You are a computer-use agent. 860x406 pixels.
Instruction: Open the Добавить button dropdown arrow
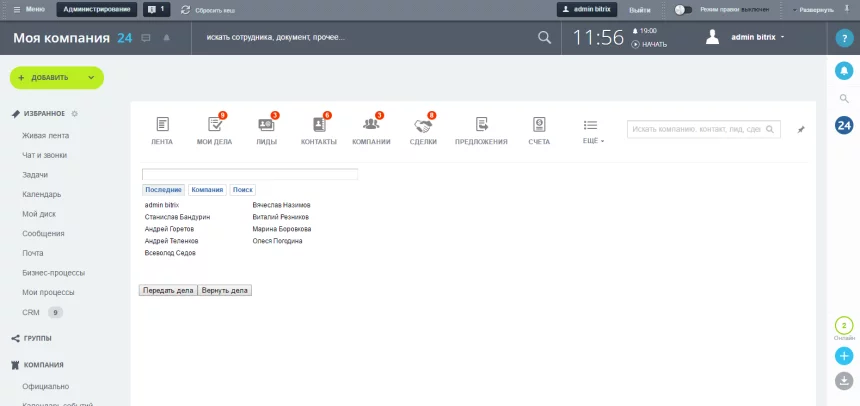(91, 77)
